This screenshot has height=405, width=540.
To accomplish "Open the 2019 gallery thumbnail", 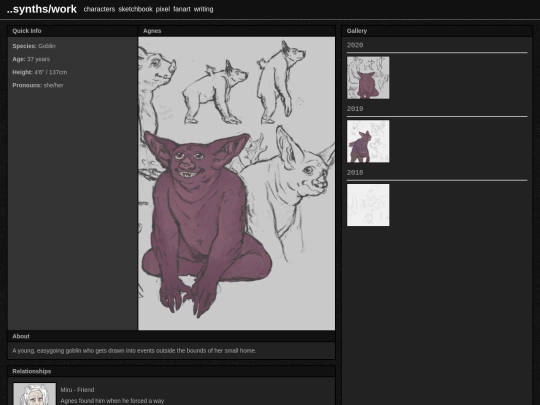I will click(368, 141).
